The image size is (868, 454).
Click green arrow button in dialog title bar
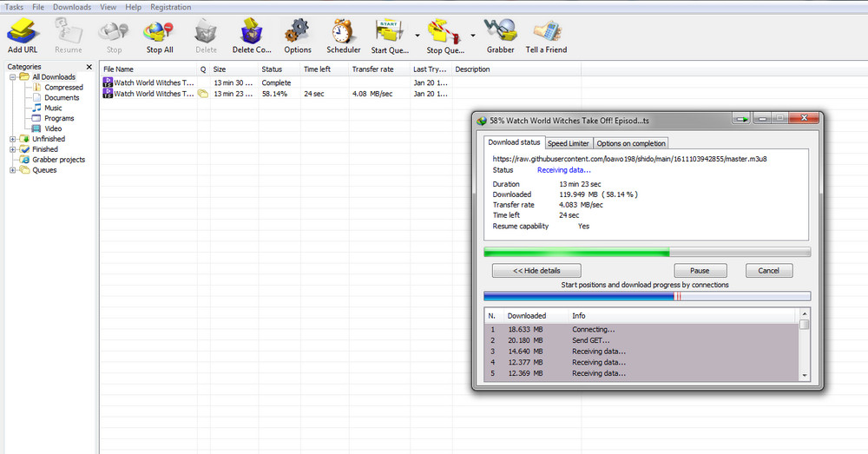tap(742, 118)
